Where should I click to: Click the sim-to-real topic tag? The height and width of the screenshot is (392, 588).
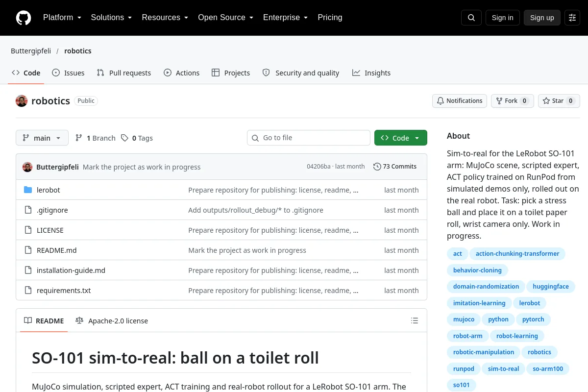pyautogui.click(x=503, y=368)
